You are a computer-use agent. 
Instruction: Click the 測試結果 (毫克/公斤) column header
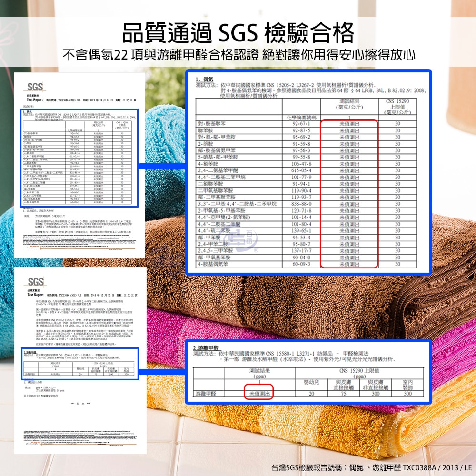coord(349,104)
